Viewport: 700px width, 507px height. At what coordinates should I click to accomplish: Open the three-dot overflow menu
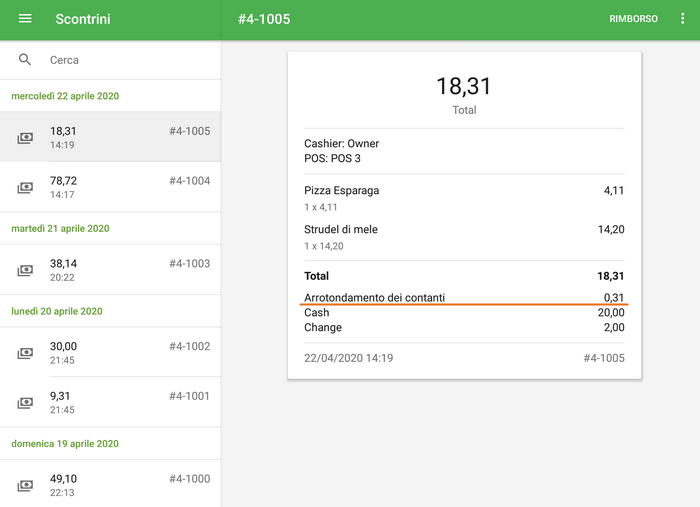(683, 19)
